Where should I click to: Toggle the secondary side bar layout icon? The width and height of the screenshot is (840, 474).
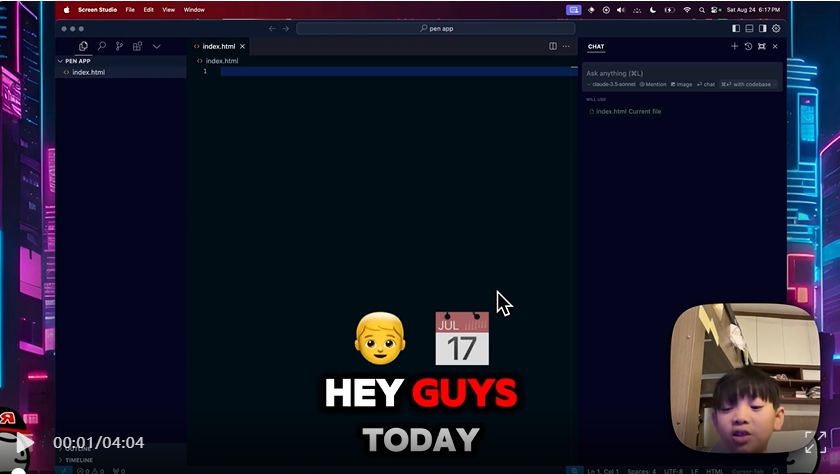click(x=762, y=28)
